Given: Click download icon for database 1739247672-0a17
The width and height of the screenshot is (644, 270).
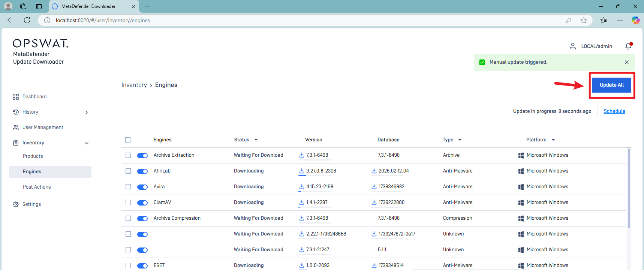Looking at the screenshot, I should click(374, 234).
